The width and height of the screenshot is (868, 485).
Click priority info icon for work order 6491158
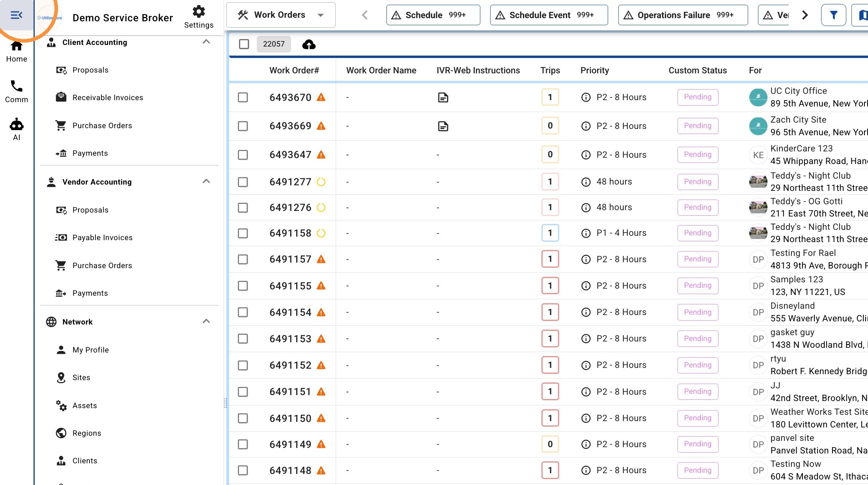[586, 233]
